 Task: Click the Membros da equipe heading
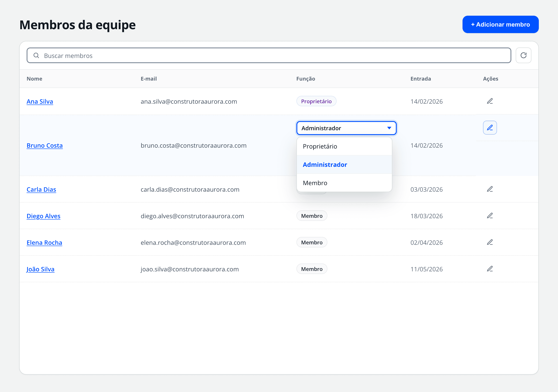point(78,25)
